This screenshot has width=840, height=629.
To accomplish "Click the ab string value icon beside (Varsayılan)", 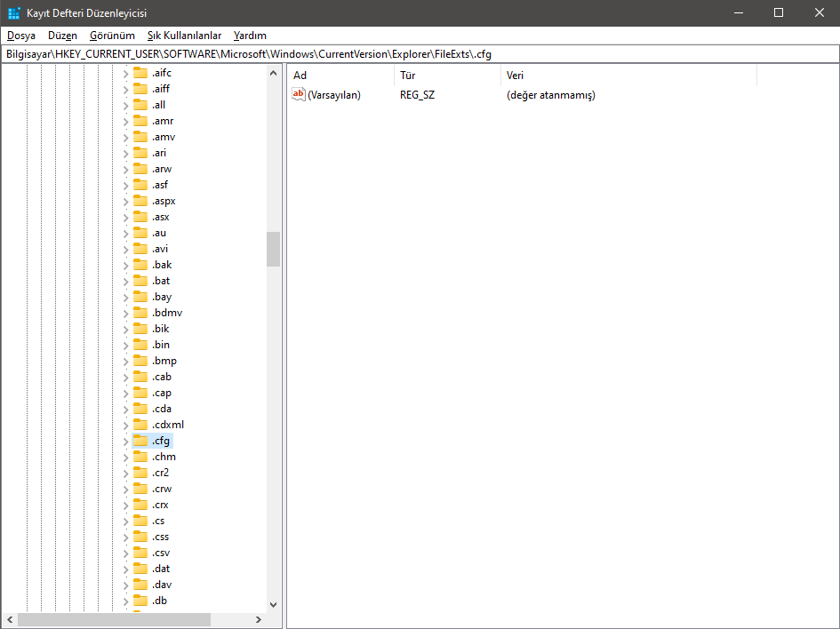I will coord(299,94).
